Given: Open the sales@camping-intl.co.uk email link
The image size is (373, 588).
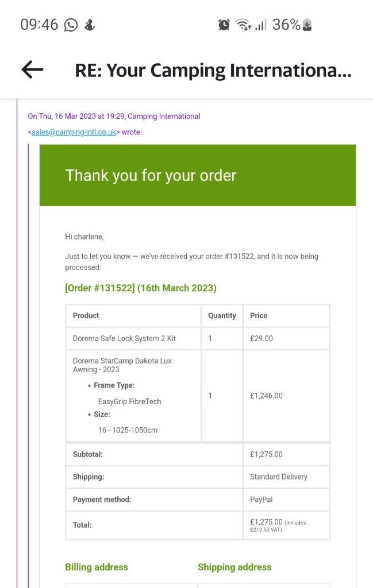Looking at the screenshot, I should click(x=74, y=132).
